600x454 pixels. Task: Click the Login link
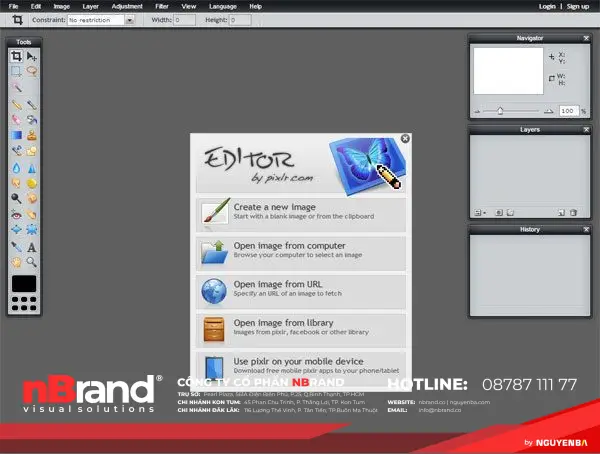pyautogui.click(x=547, y=6)
